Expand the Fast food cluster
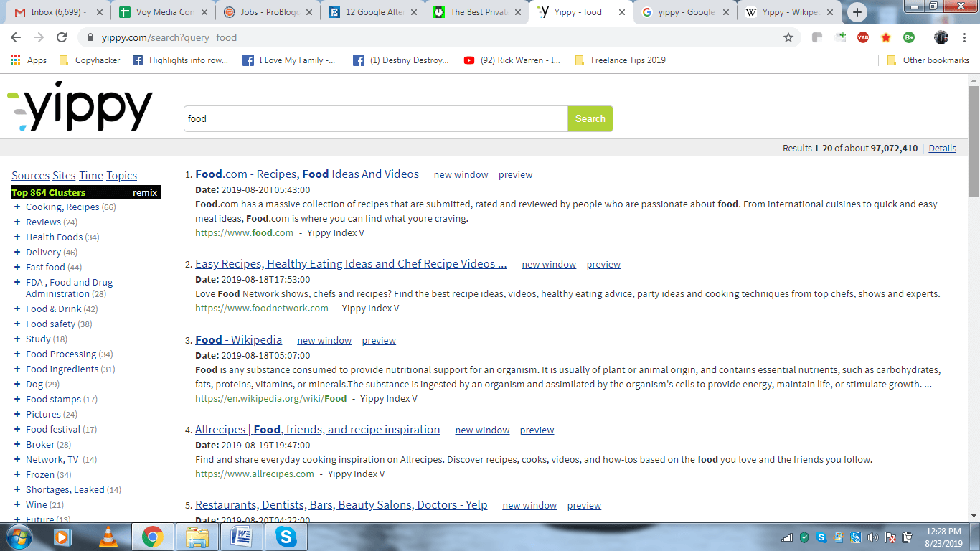The image size is (980, 551). 17,267
